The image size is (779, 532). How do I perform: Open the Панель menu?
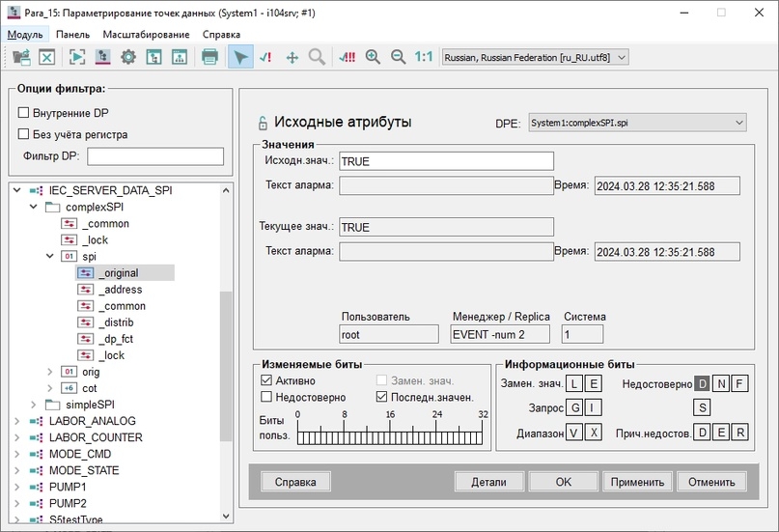click(73, 34)
